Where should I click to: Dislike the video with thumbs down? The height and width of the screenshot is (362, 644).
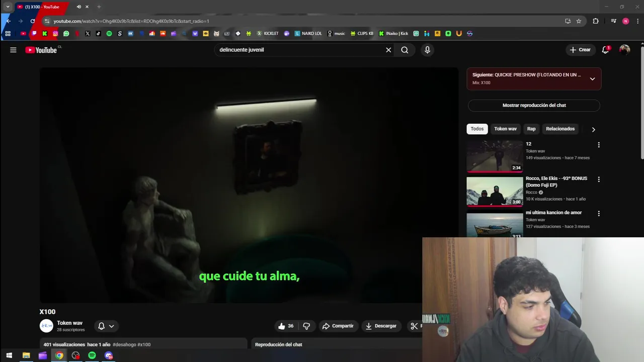click(x=306, y=326)
